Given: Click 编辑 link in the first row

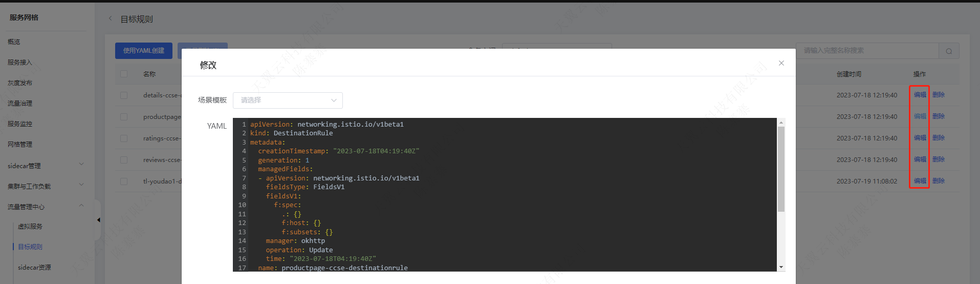Looking at the screenshot, I should point(920,95).
